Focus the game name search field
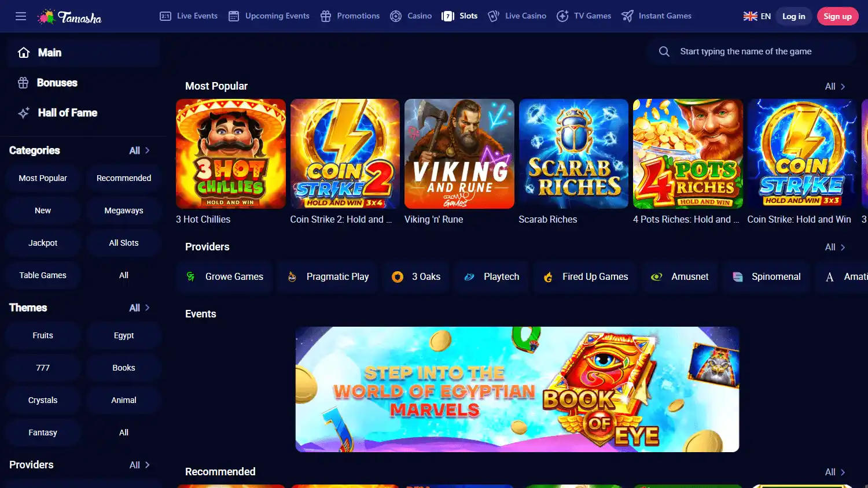This screenshot has height=488, width=868. 751,51
